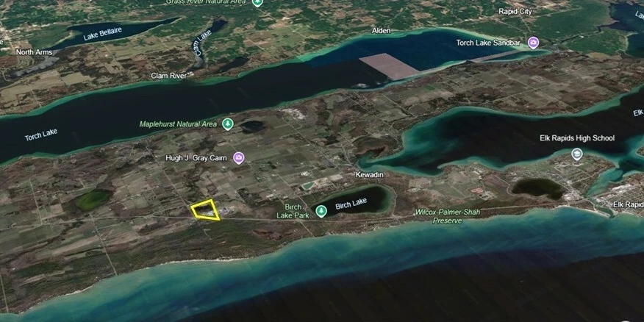Image resolution: width=644 pixels, height=322 pixels.
Task: Click the Torch Lake label
Action: (40, 135)
